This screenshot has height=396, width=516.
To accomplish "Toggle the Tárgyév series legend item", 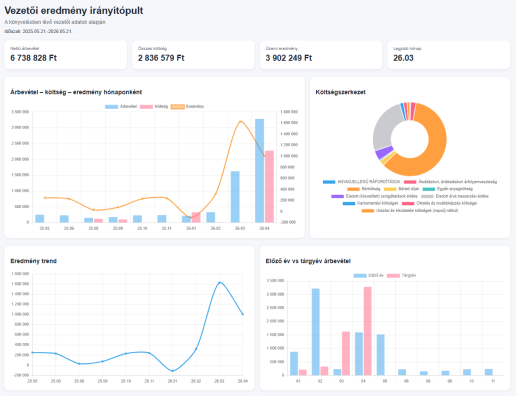I will (x=401, y=276).
